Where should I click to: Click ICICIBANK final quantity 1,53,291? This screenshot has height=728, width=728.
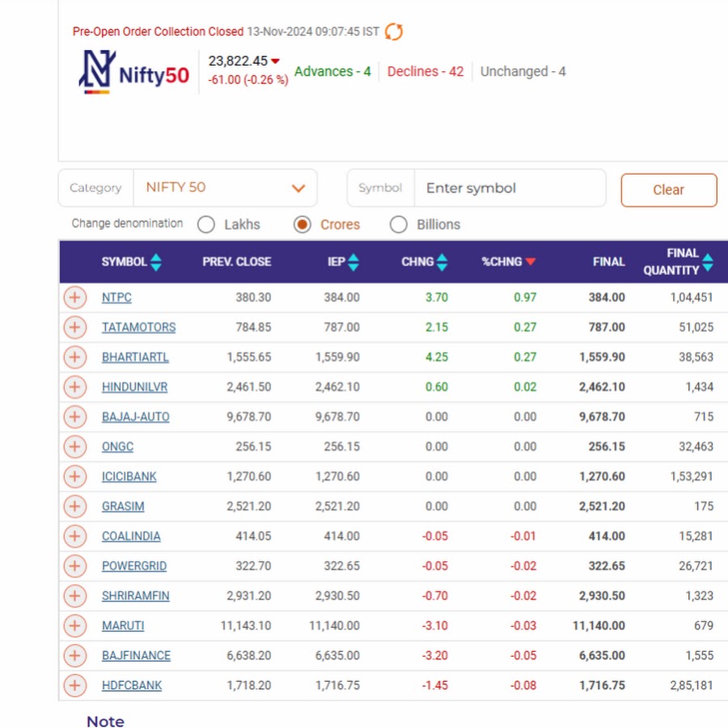[692, 476]
